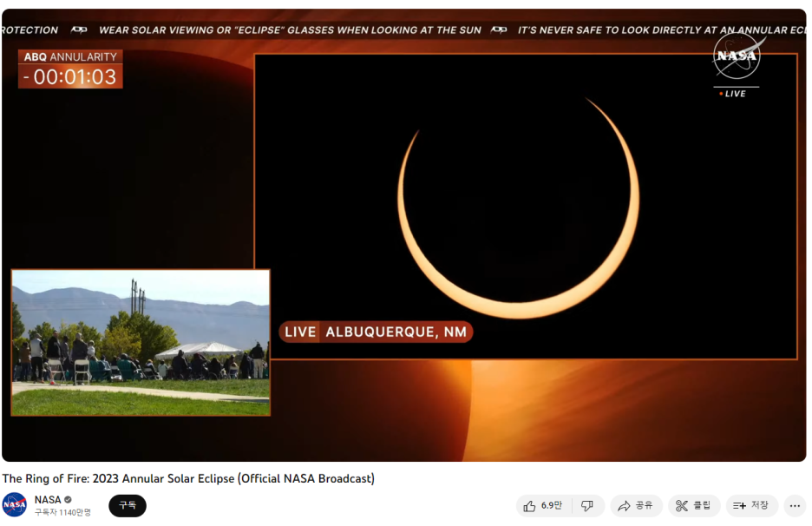
Task: Click the subscriber count 구독자 1140만명
Action: click(62, 512)
